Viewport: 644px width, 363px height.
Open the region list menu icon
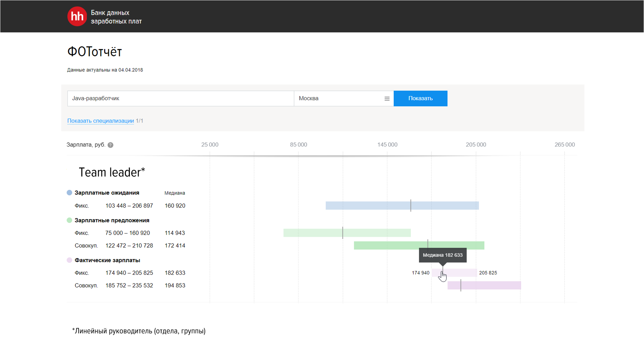click(387, 99)
